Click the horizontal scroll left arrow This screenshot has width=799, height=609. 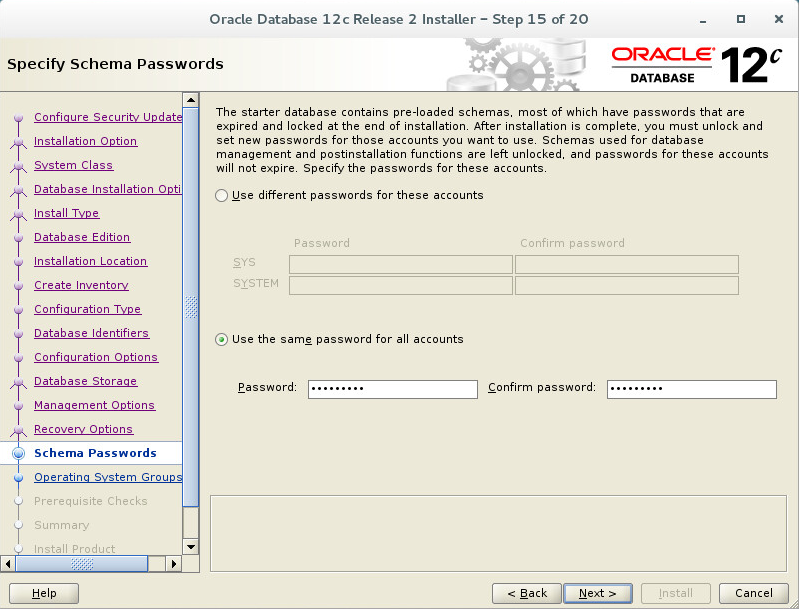[8, 564]
